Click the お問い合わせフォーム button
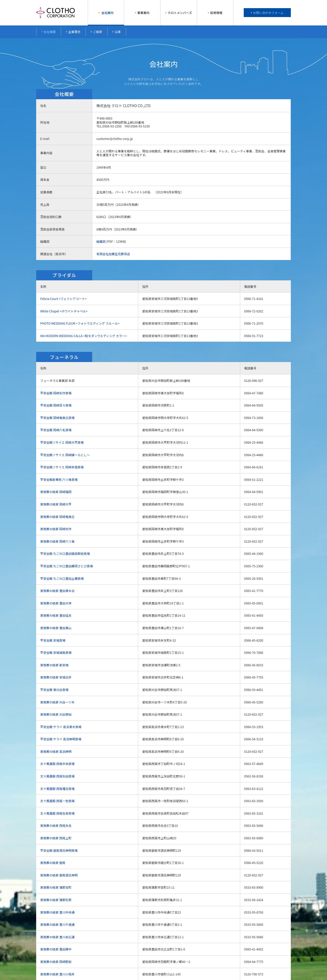Screen dimensions: 327x980 click(267, 13)
